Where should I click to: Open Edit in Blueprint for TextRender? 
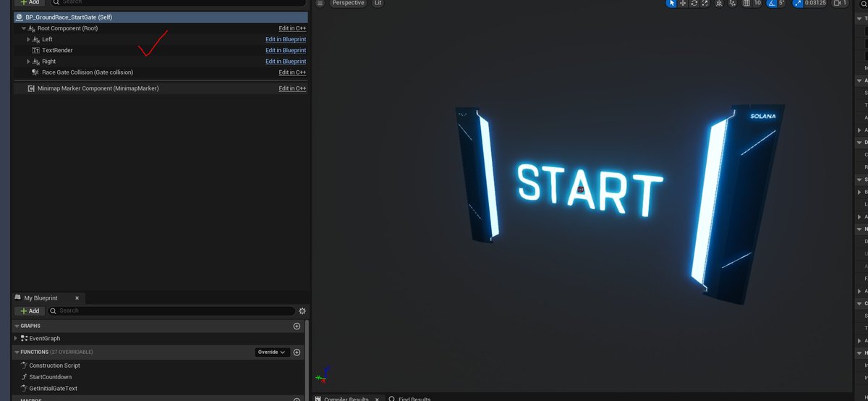(x=286, y=50)
